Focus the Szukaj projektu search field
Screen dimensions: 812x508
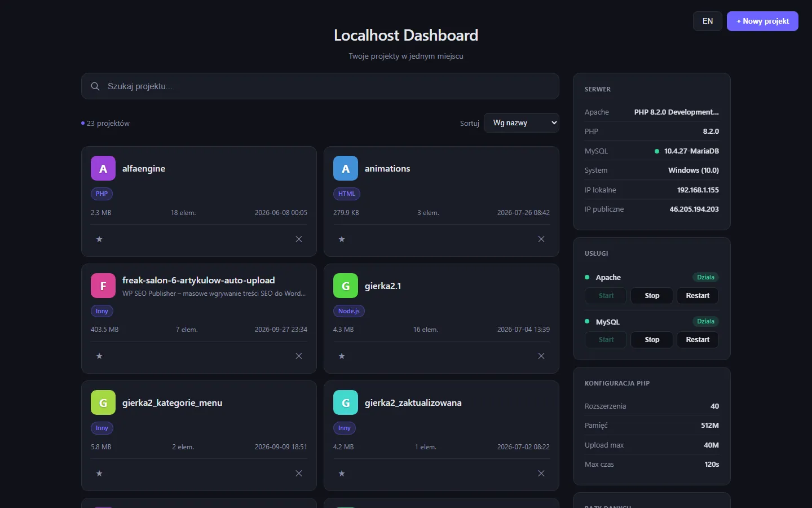point(320,86)
